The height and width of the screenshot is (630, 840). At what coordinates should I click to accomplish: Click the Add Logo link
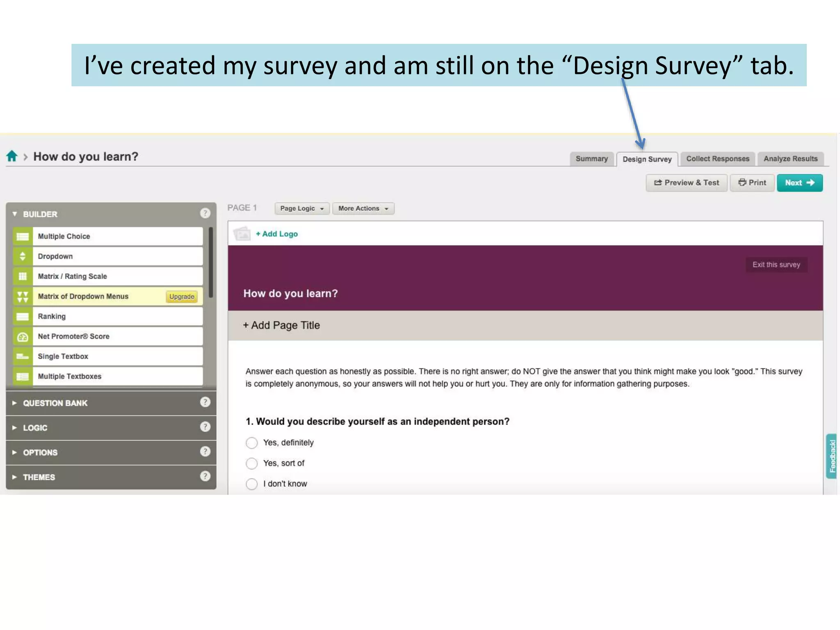[x=277, y=234]
